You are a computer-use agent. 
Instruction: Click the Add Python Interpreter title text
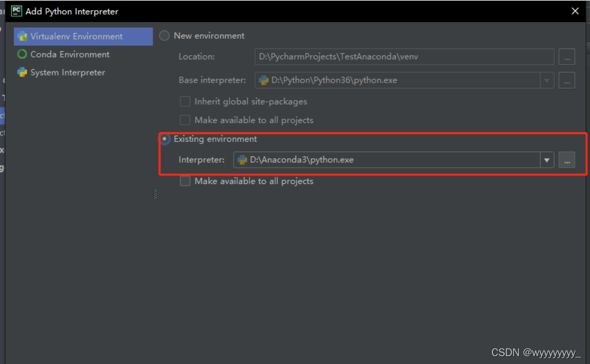tap(72, 12)
